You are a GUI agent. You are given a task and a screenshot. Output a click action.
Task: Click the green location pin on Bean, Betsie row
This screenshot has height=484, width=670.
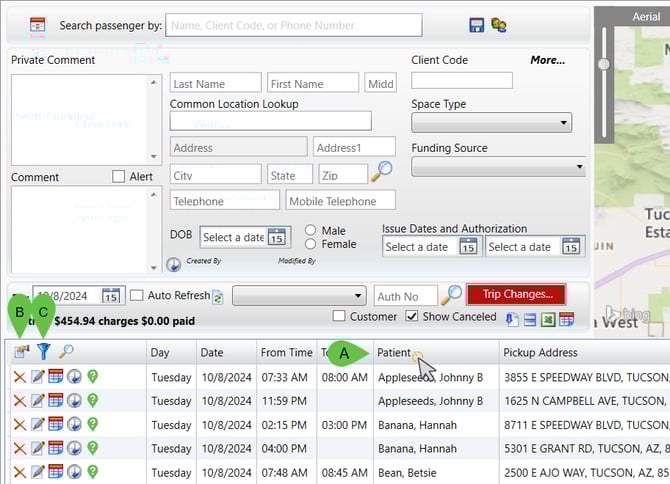click(x=91, y=473)
